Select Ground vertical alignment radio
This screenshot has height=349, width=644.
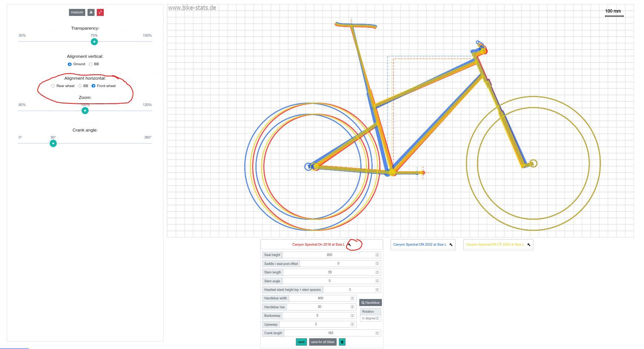[70, 64]
